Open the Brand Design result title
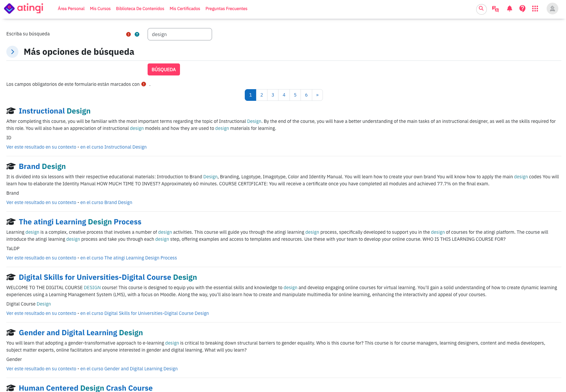 point(42,166)
